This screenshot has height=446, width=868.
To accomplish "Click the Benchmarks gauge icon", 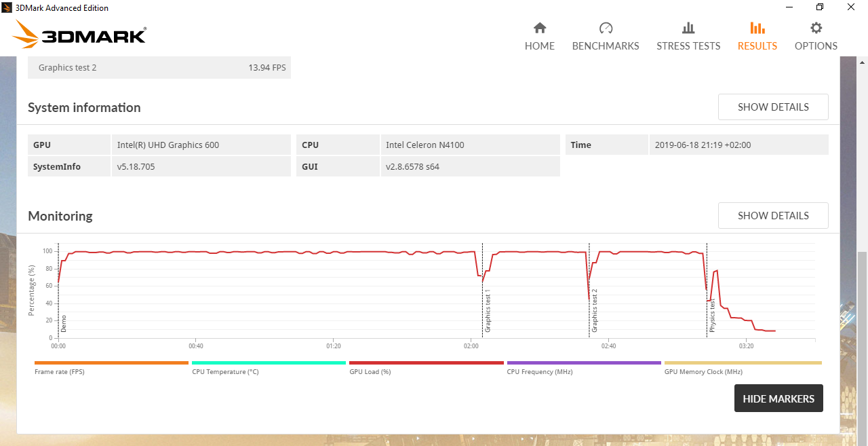I will [x=606, y=28].
